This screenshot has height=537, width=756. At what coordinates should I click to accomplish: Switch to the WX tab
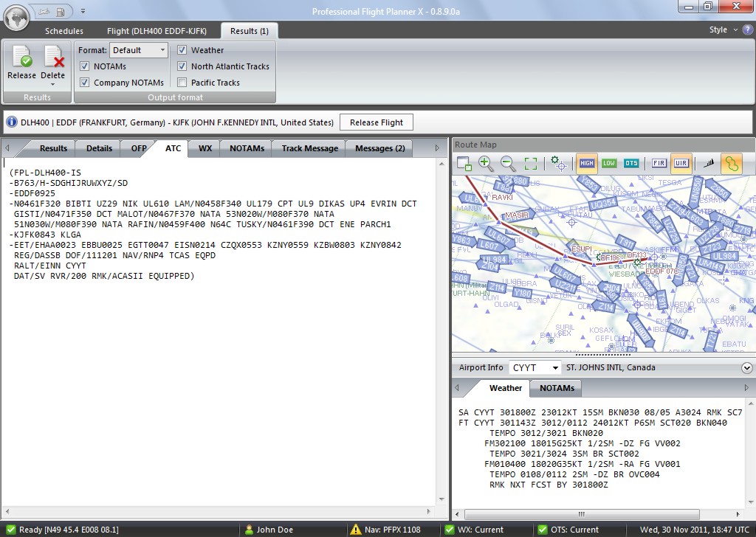(205, 148)
